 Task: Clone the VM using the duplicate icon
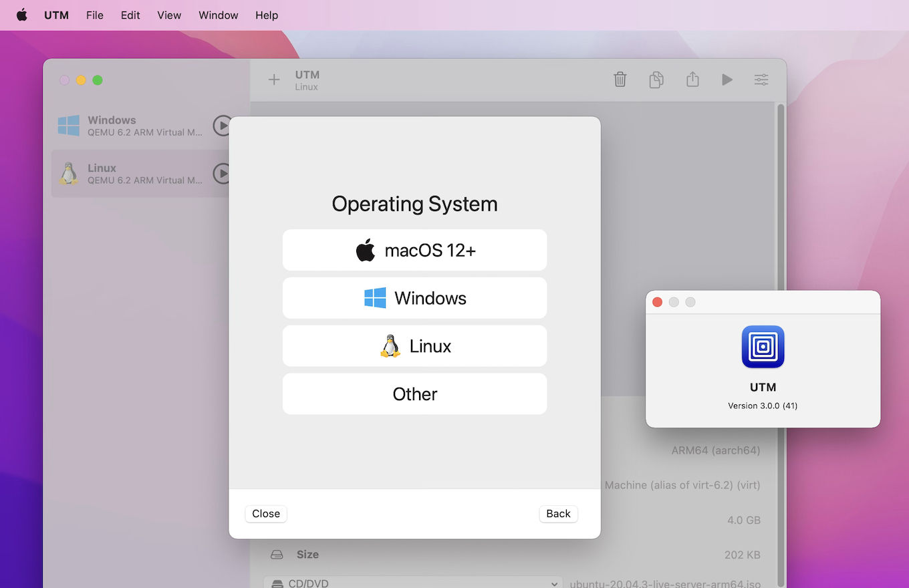point(656,80)
